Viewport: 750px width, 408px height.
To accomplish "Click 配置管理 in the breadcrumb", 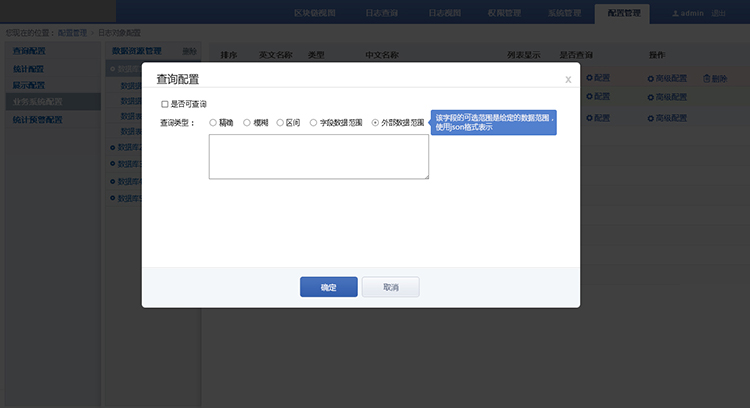I will point(72,33).
